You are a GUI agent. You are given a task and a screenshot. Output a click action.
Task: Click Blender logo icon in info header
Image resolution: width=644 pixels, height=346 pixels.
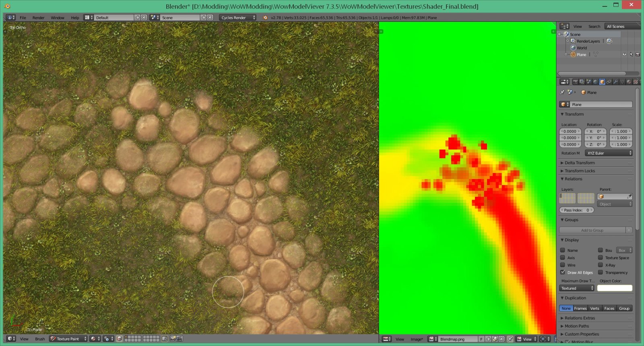click(265, 18)
